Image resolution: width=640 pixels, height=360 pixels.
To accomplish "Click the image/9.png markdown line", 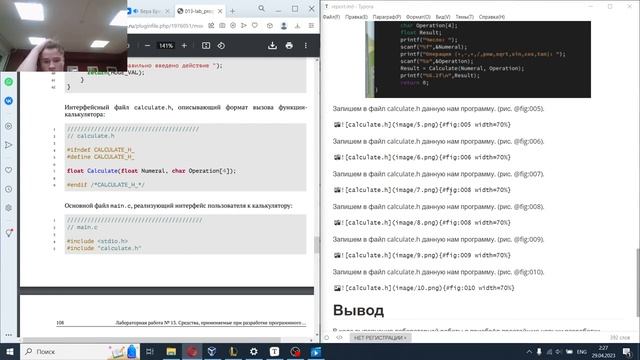I will 422,255.
